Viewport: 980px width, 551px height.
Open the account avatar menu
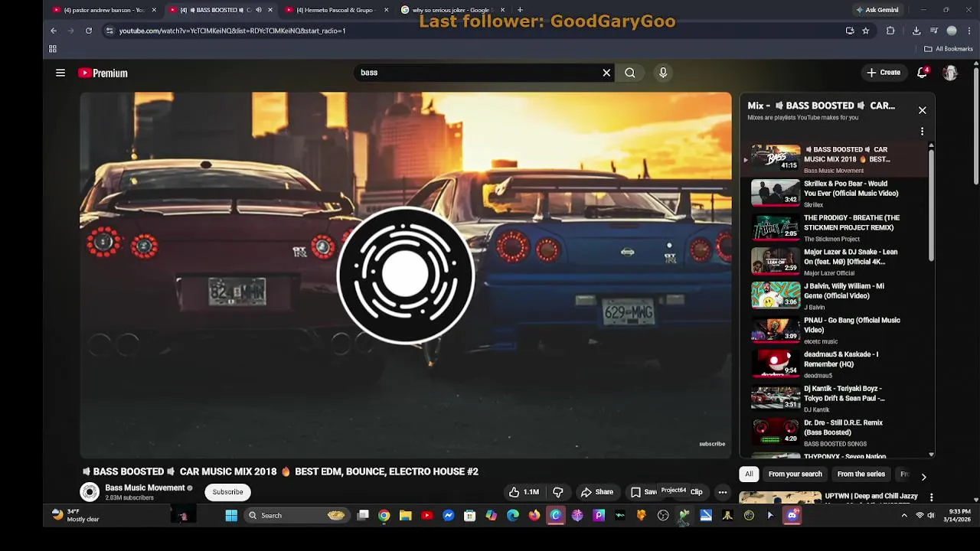tap(950, 73)
